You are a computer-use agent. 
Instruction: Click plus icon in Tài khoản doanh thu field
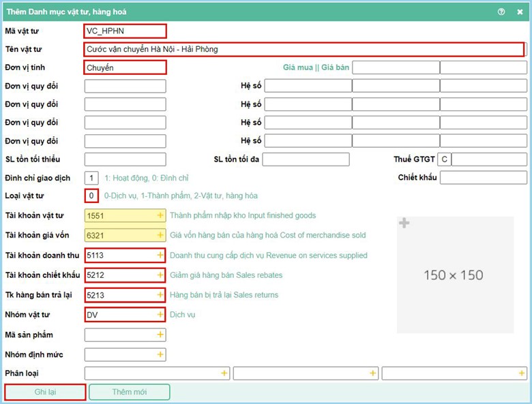[161, 255]
